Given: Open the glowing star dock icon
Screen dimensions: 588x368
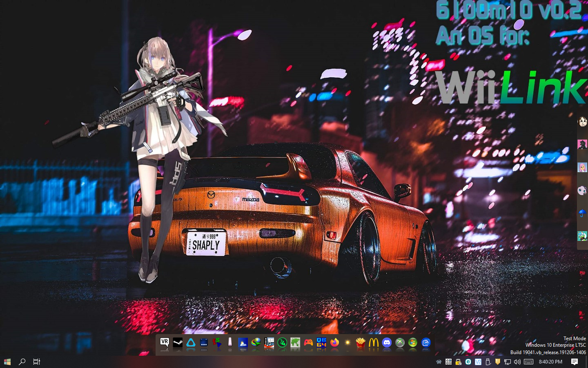Looking at the screenshot, I should click(347, 343).
